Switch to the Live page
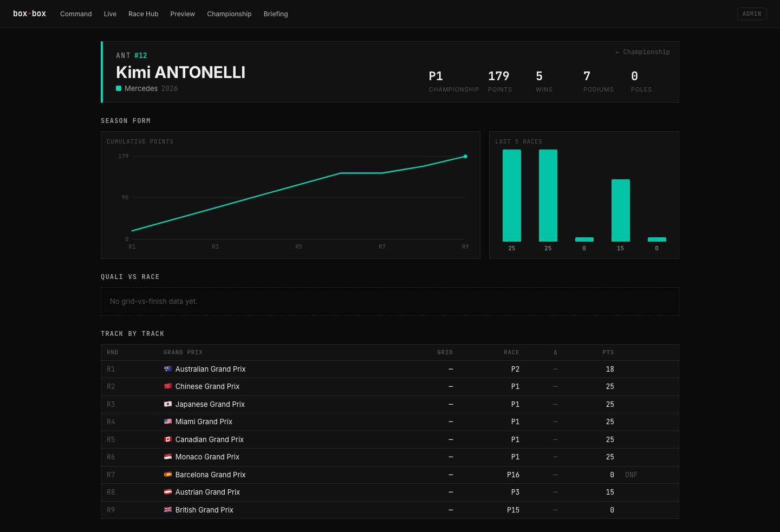Viewport: 780px width, 532px height. click(110, 14)
